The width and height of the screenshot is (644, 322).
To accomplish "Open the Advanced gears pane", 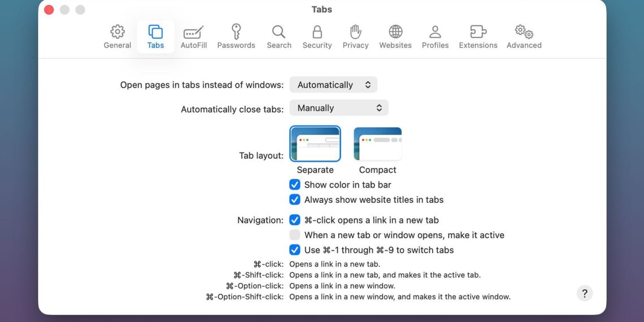I will 524,37.
